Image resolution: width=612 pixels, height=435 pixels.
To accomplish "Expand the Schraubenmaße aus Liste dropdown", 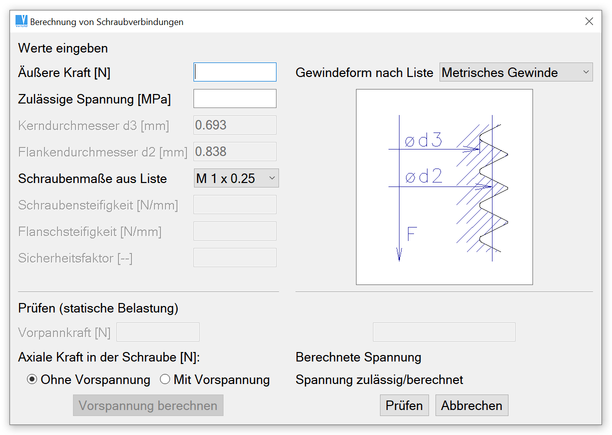I will point(235,178).
